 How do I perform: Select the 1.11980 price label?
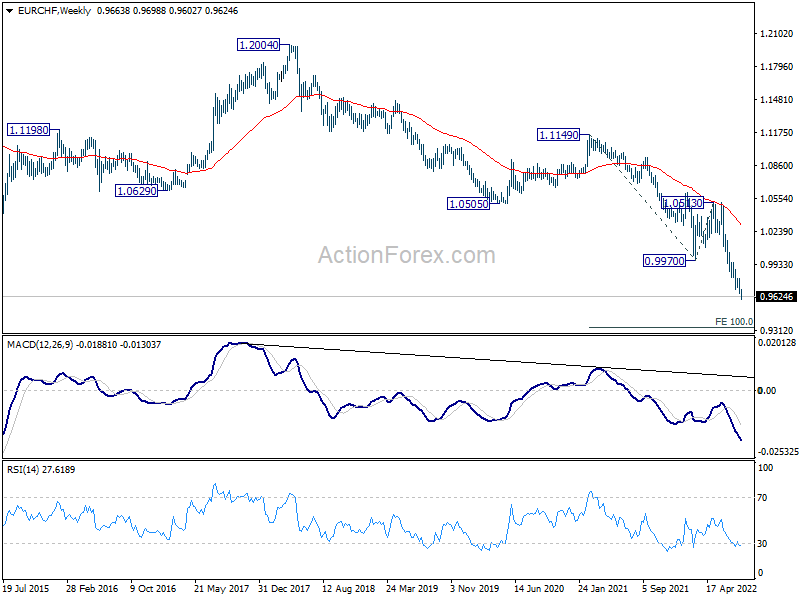pos(29,130)
